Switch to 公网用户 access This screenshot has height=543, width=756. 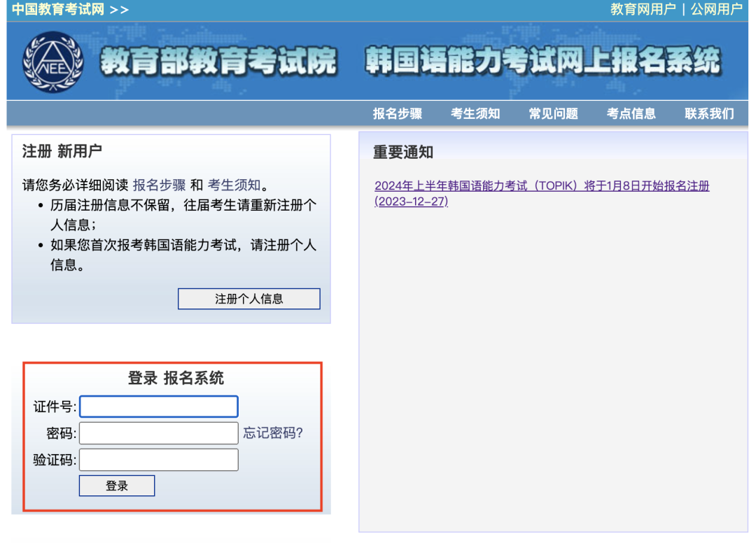[717, 9]
